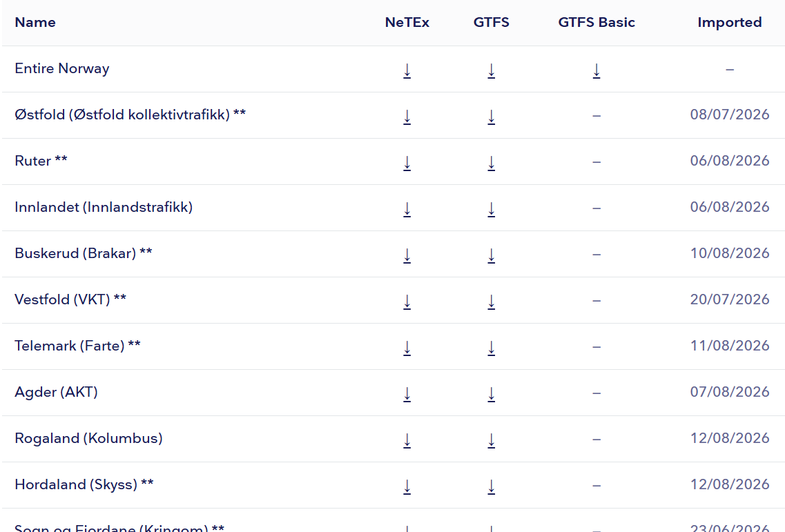Click Ruter import date 06/08/2026
785x532 pixels.
click(x=730, y=161)
